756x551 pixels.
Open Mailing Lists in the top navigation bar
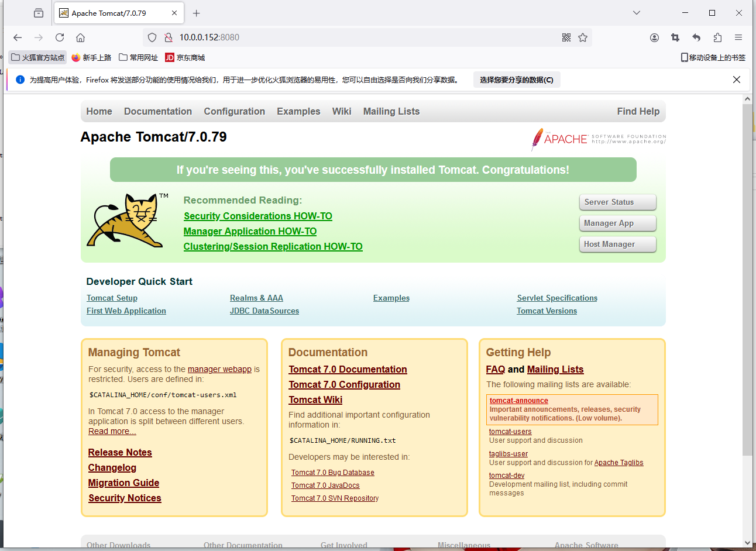coord(391,111)
